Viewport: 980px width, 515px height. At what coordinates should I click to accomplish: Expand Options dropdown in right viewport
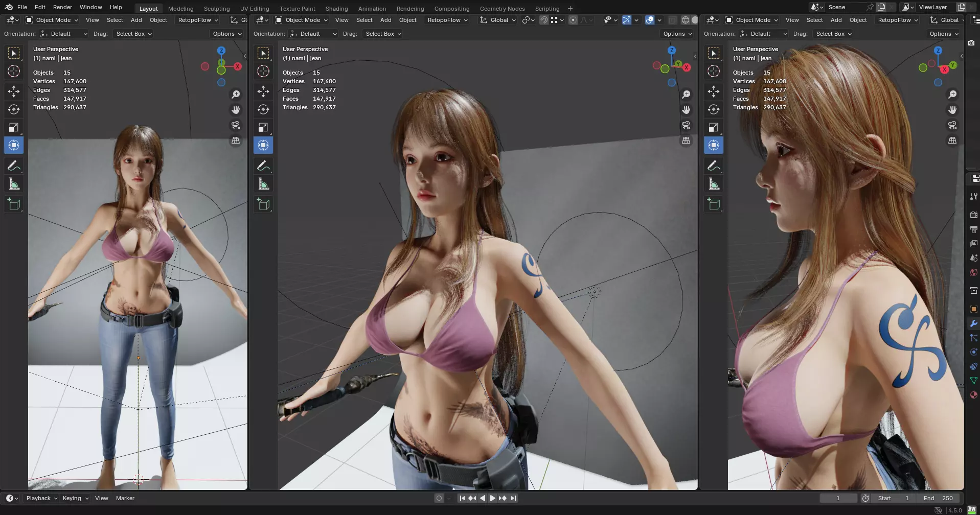point(944,34)
